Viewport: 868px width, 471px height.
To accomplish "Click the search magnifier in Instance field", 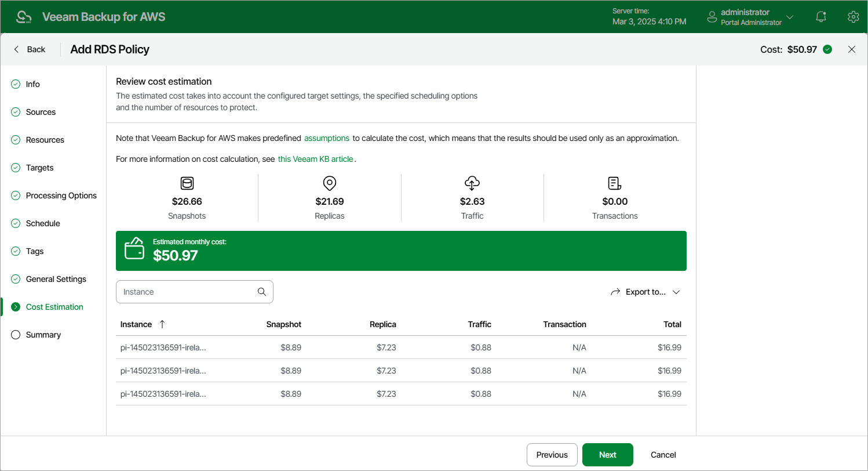I will (x=262, y=292).
